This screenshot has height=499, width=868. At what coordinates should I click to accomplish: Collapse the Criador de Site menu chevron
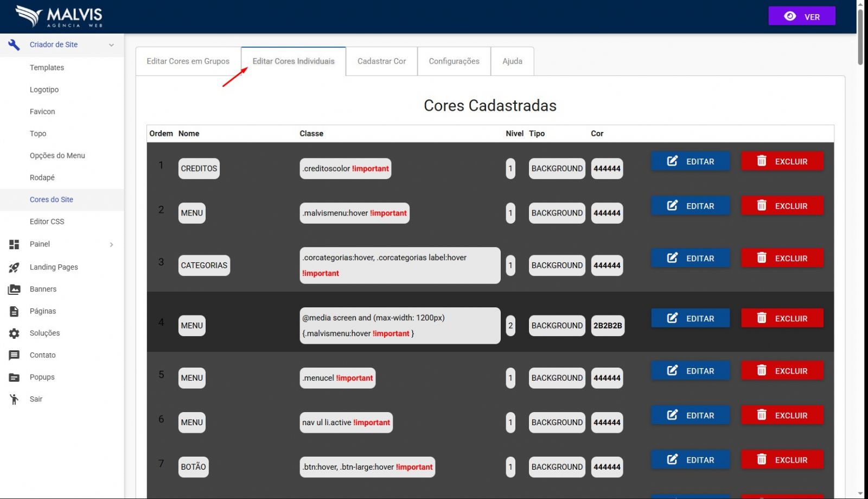pyautogui.click(x=111, y=45)
